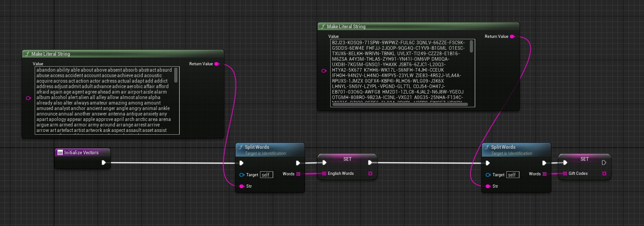Click Return Value label on left Make Literal String
Viewport: 644px width, 226px height.
[x=201, y=64]
